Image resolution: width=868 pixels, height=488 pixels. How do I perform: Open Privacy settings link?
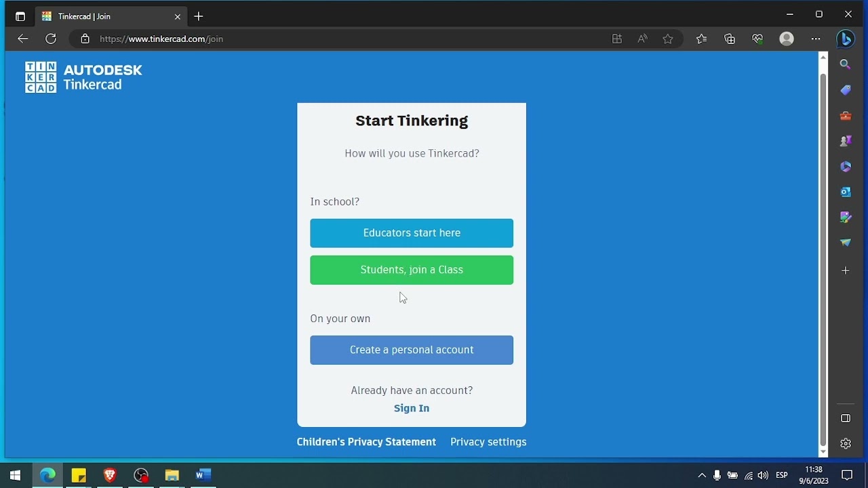(x=488, y=442)
